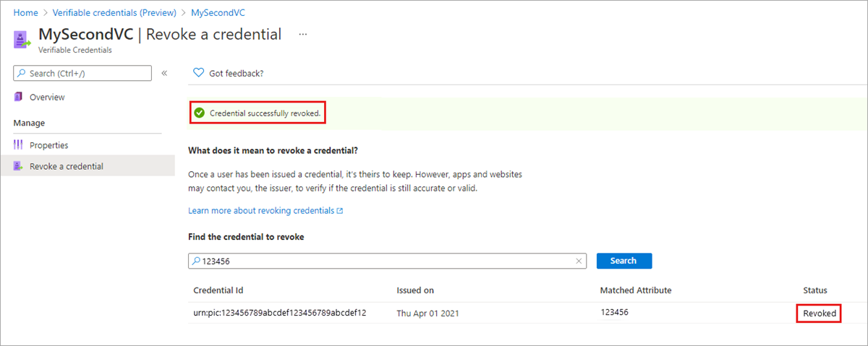Click the Revoked status cell
Image resolution: width=868 pixels, height=346 pixels.
[x=818, y=313]
